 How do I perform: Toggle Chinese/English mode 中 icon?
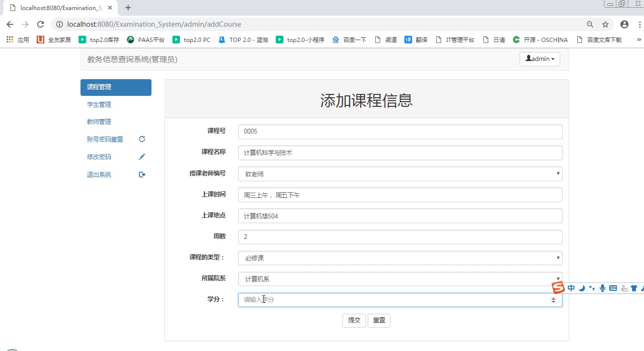click(571, 288)
